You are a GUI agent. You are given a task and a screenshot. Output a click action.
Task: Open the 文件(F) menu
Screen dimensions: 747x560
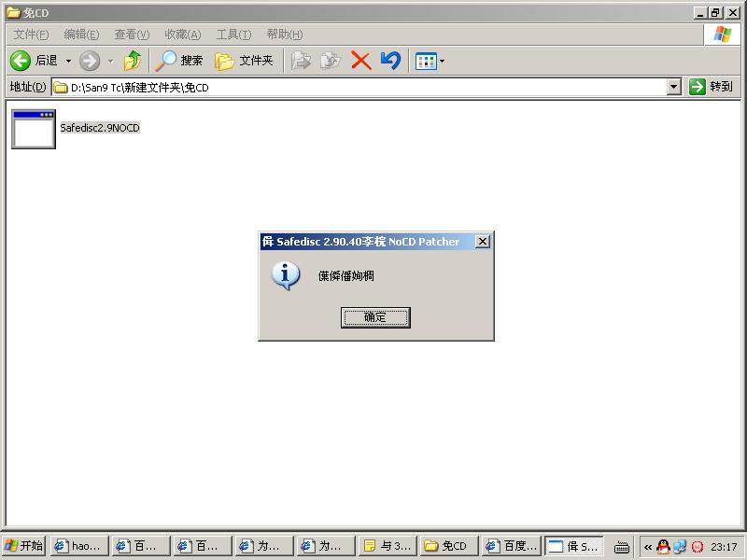point(31,35)
